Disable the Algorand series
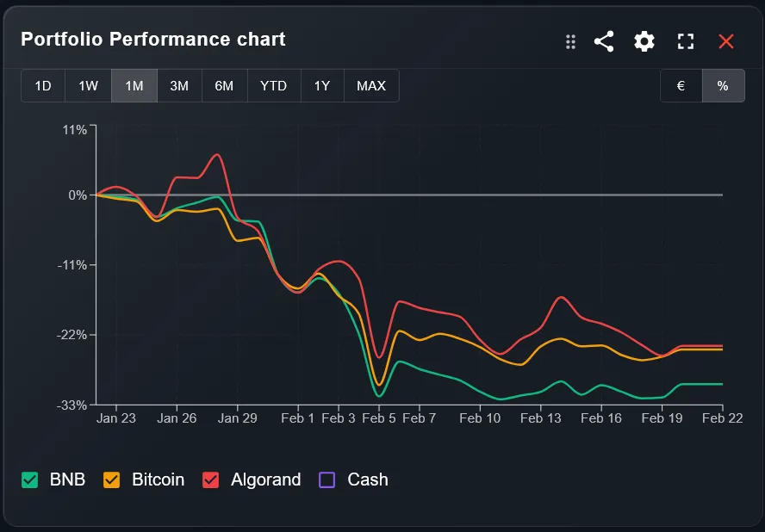This screenshot has height=532, width=765. 214,479
